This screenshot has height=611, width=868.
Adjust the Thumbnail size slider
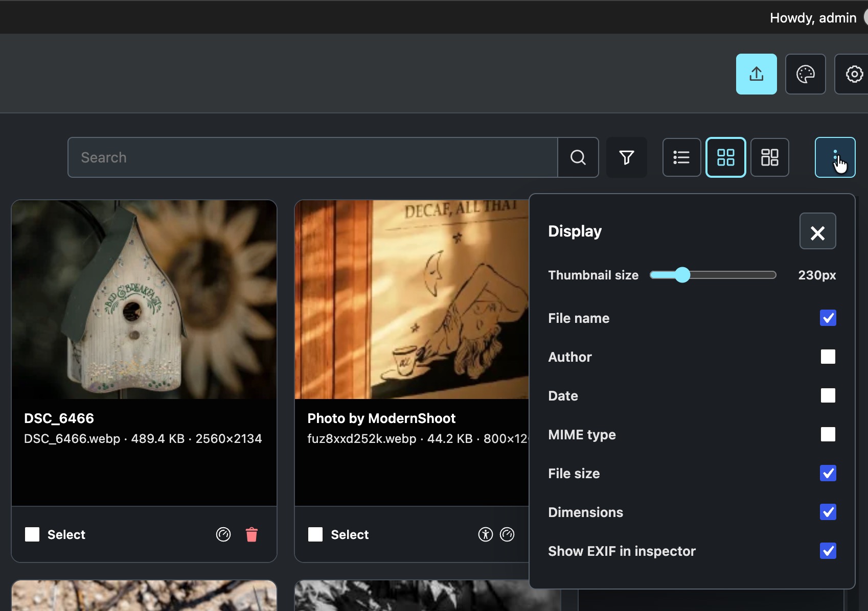pos(713,275)
